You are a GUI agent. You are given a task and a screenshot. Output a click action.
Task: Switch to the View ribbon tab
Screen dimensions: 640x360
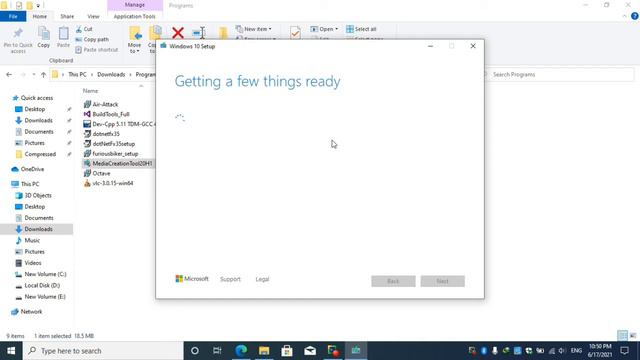pyautogui.click(x=93, y=16)
